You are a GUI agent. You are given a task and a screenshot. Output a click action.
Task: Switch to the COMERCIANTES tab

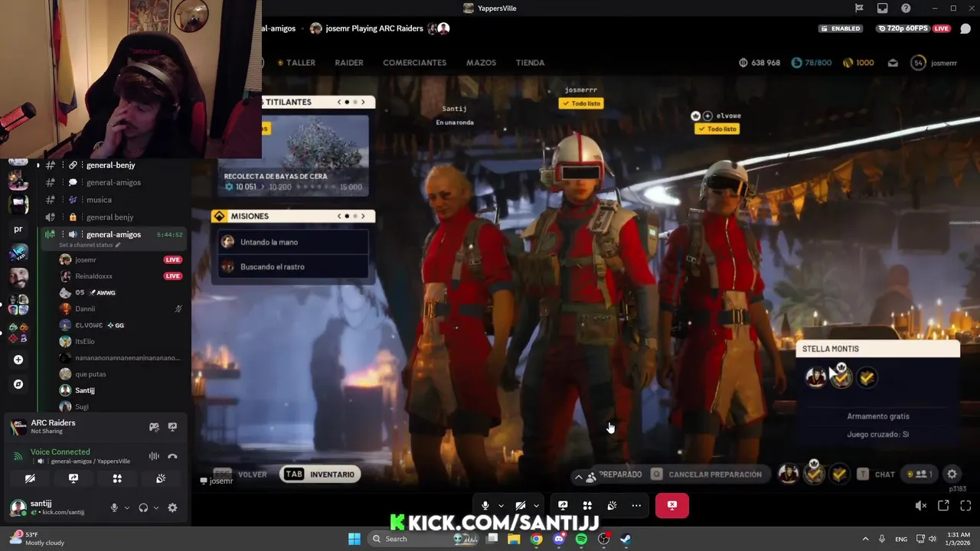tap(414, 63)
